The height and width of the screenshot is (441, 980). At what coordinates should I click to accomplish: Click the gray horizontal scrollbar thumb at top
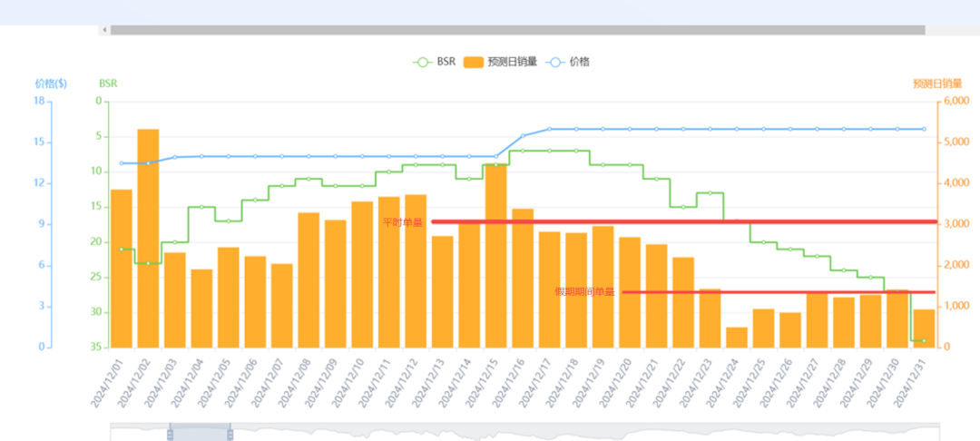point(517,30)
